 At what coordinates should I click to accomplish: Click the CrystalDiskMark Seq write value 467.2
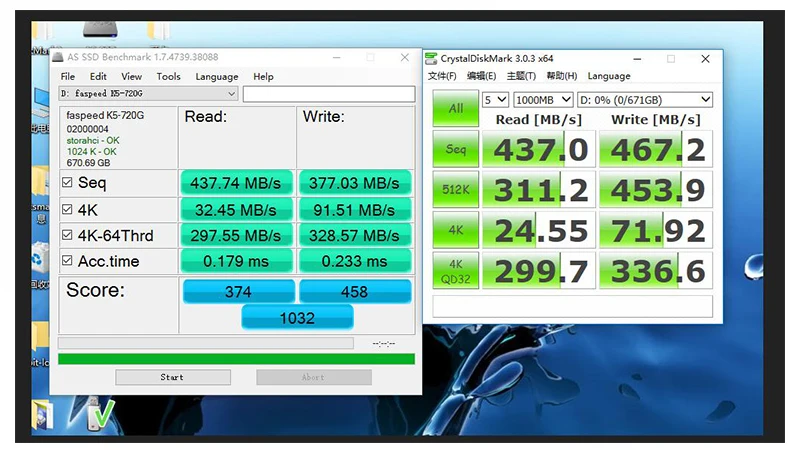pyautogui.click(x=656, y=149)
